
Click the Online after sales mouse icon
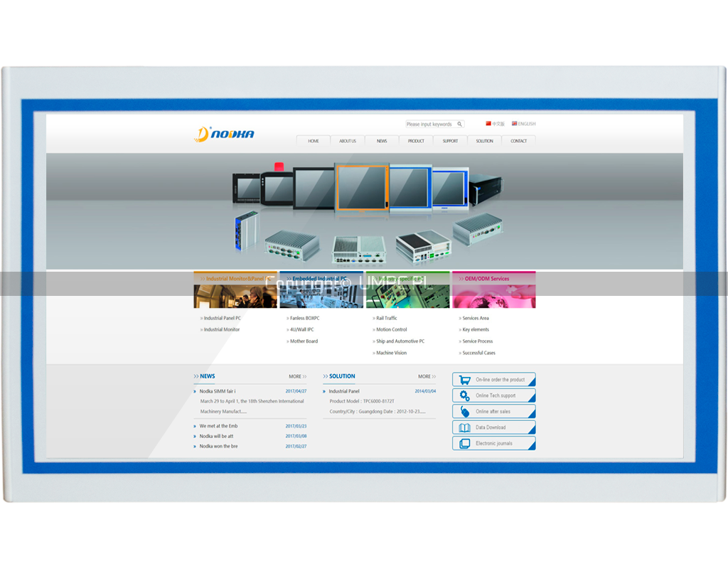pyautogui.click(x=464, y=412)
